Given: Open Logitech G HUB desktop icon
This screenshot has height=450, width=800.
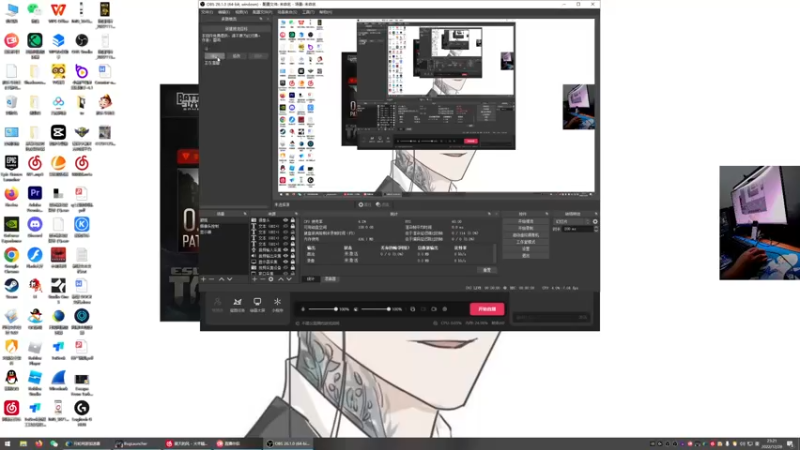Looking at the screenshot, I should point(82,412).
